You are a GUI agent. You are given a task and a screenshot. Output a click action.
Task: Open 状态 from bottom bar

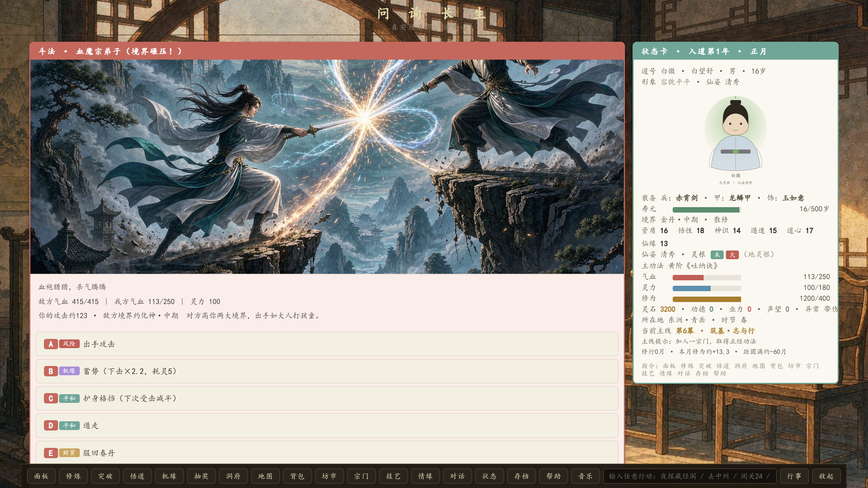(490, 476)
